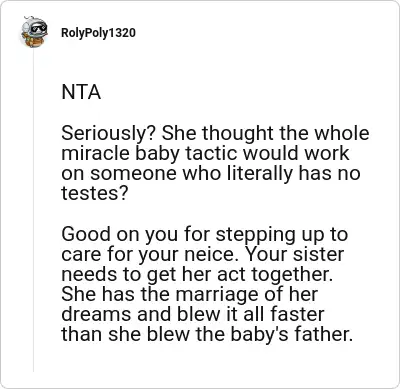Collapse the comment using the thread line
The width and height of the screenshot is (400, 389).
[33, 210]
